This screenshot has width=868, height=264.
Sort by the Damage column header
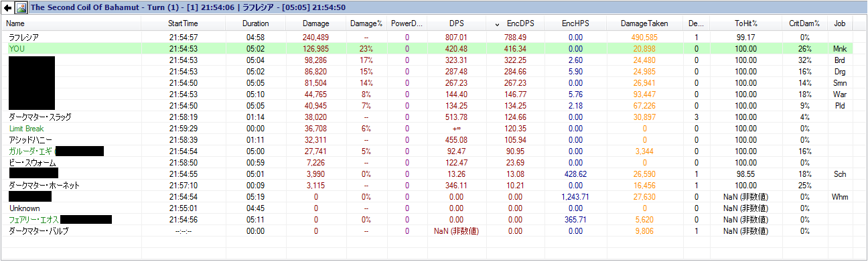click(x=316, y=24)
